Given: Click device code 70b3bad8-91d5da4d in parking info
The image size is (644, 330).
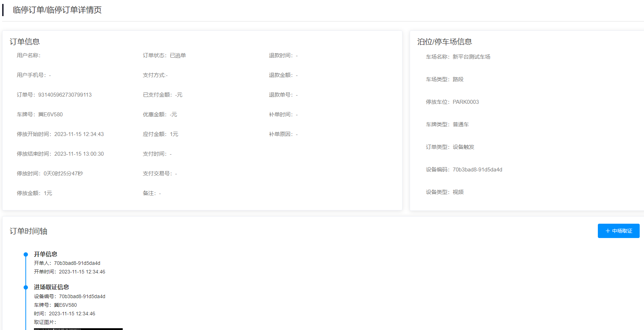Looking at the screenshot, I should pyautogui.click(x=477, y=170).
